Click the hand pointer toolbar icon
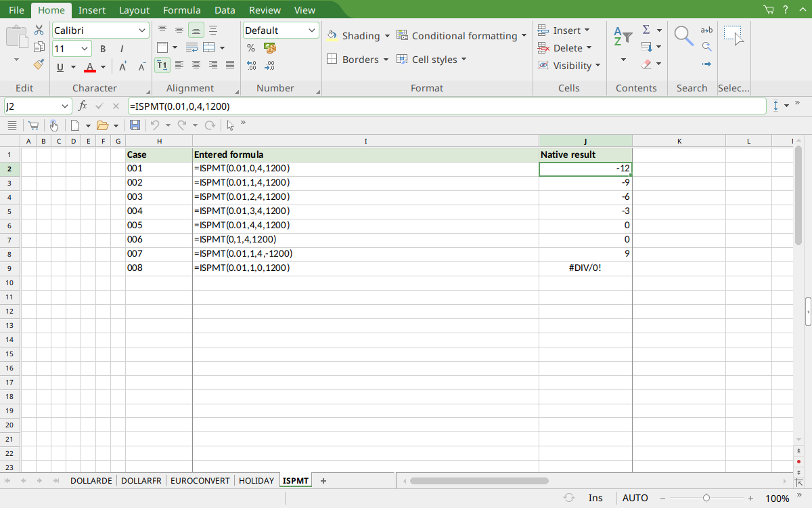The height and width of the screenshot is (508, 812). pyautogui.click(x=53, y=125)
